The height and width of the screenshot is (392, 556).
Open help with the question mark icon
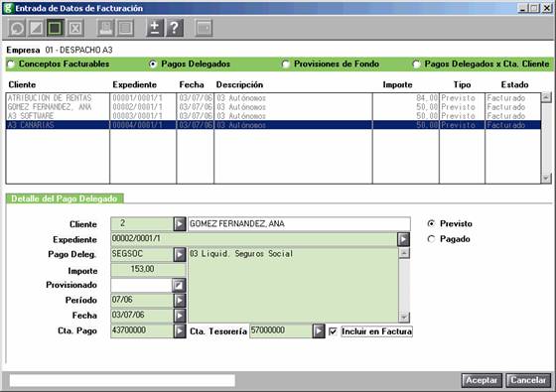tap(175, 28)
